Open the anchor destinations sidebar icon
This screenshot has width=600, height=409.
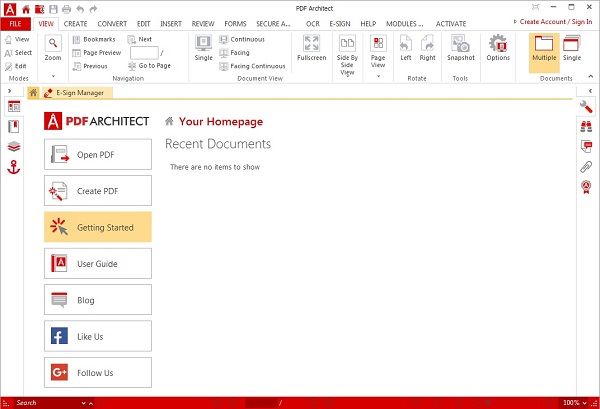[14, 168]
